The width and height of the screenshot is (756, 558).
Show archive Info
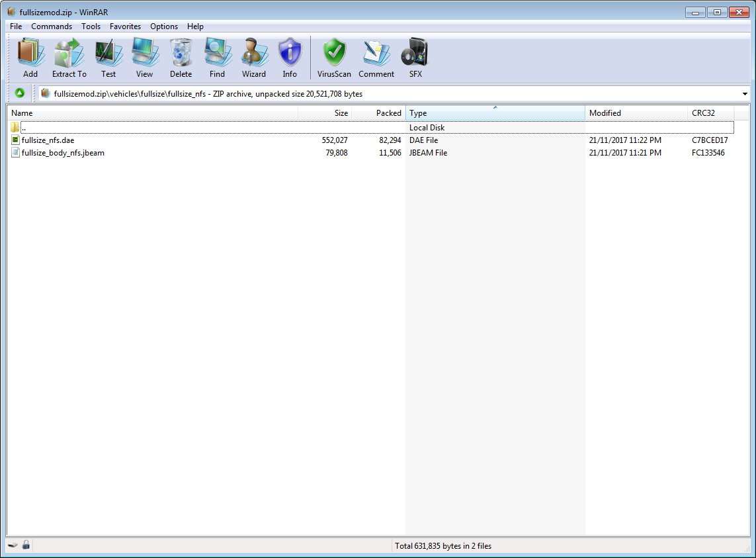[x=290, y=58]
